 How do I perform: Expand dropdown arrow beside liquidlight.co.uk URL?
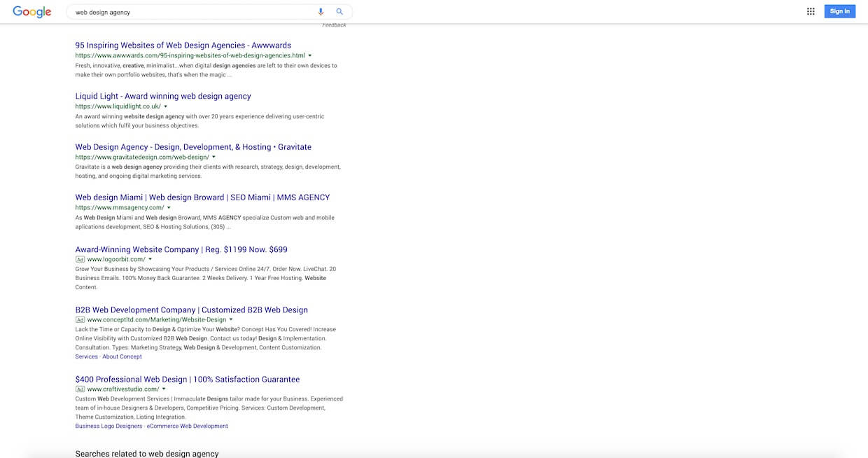(166, 106)
